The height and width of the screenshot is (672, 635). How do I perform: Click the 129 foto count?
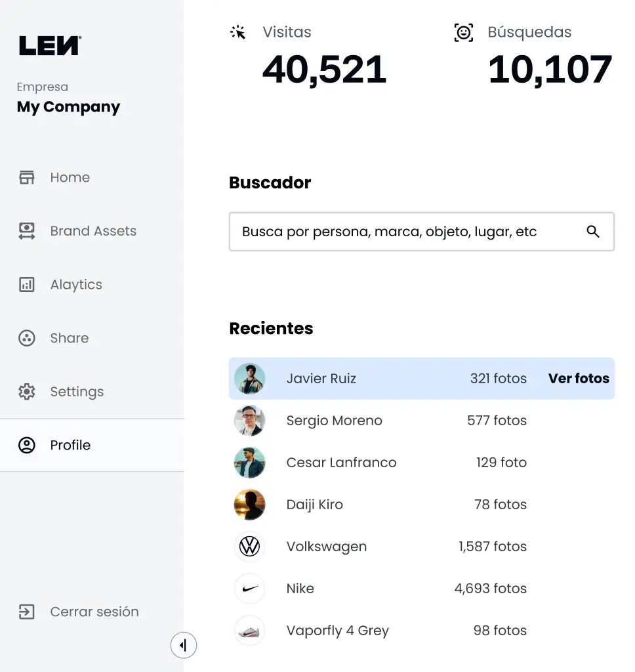pyautogui.click(x=501, y=463)
